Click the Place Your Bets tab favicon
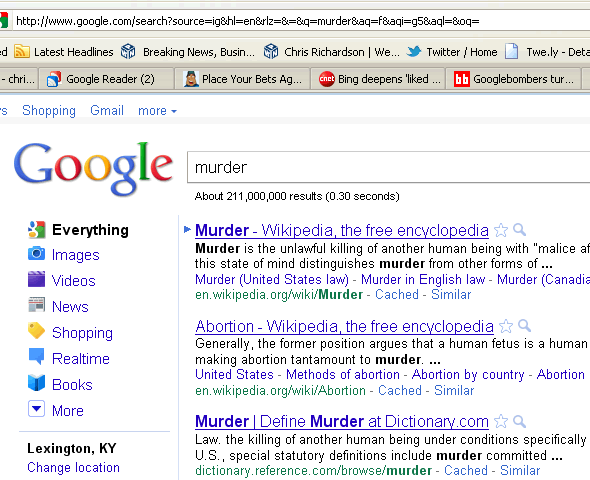Screen dimensions: 590x480 tap(191, 79)
